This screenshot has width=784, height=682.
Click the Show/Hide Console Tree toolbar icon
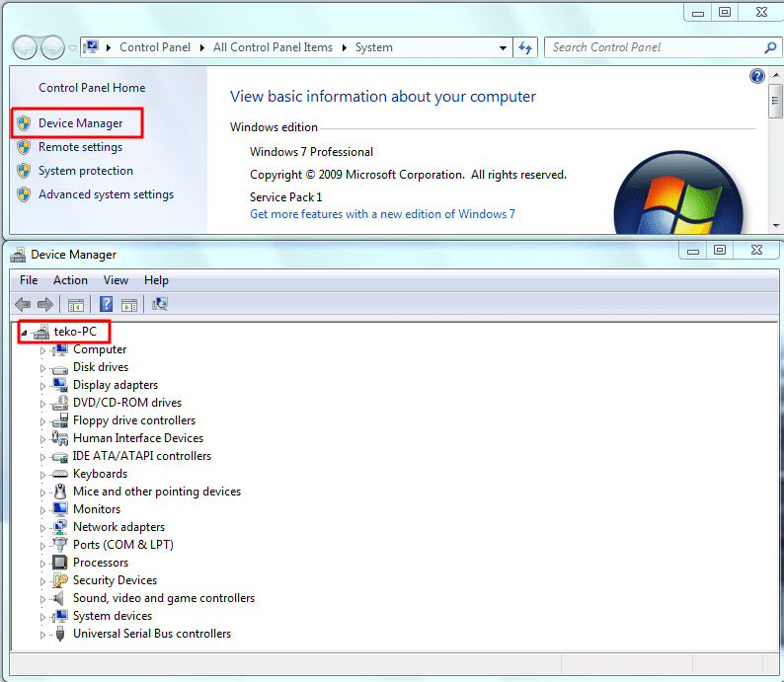[x=75, y=304]
